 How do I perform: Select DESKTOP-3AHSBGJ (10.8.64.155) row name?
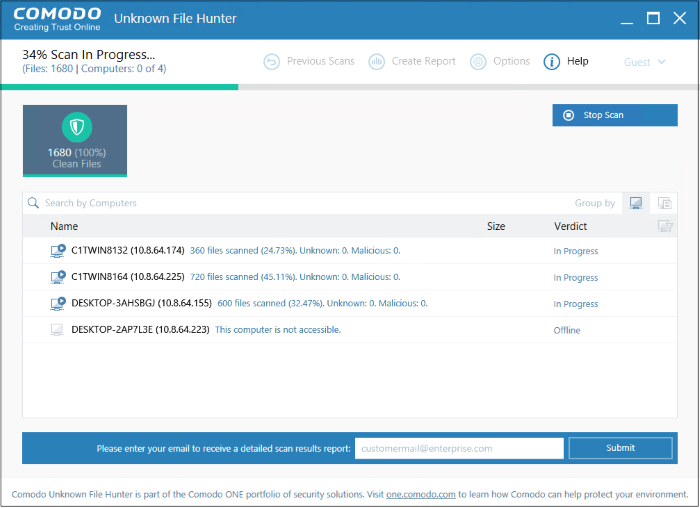pyautogui.click(x=142, y=303)
